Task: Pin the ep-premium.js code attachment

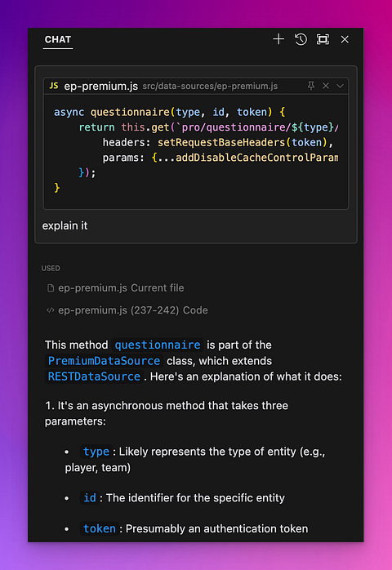Action: (311, 86)
